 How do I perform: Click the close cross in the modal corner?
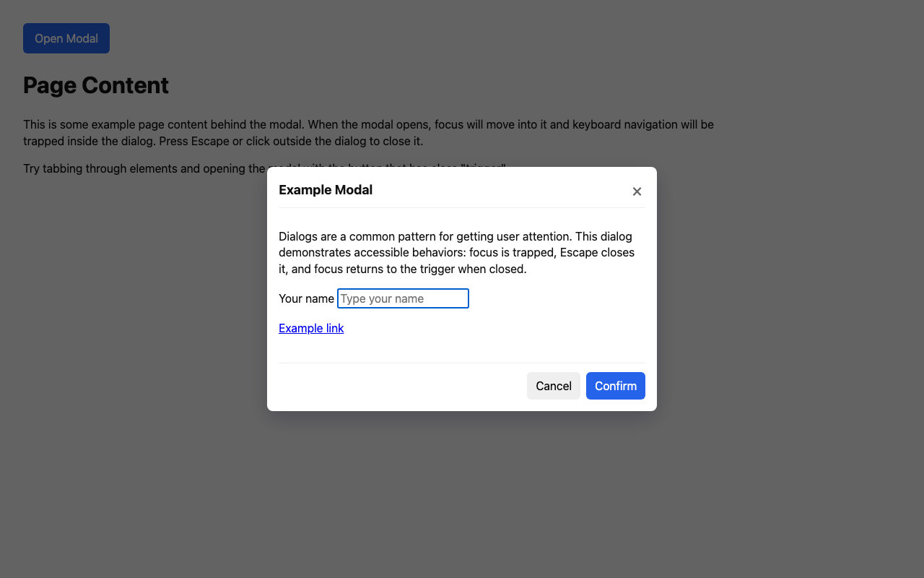coord(637,191)
